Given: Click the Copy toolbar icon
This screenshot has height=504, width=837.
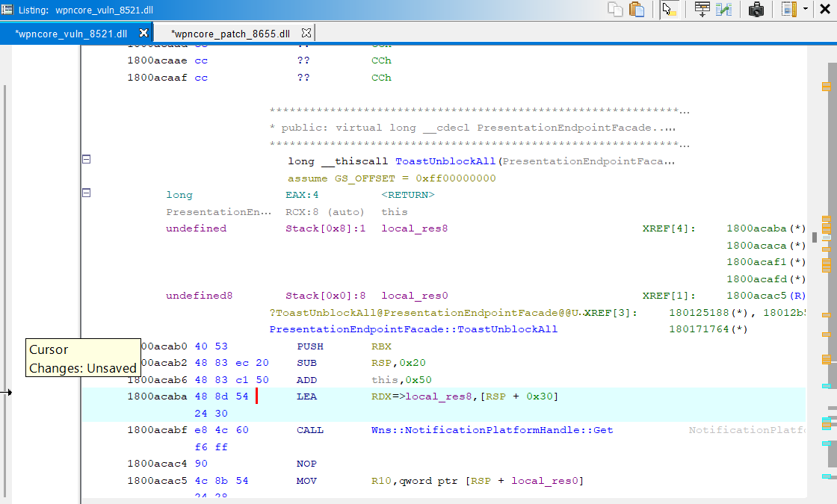Looking at the screenshot, I should [616, 10].
